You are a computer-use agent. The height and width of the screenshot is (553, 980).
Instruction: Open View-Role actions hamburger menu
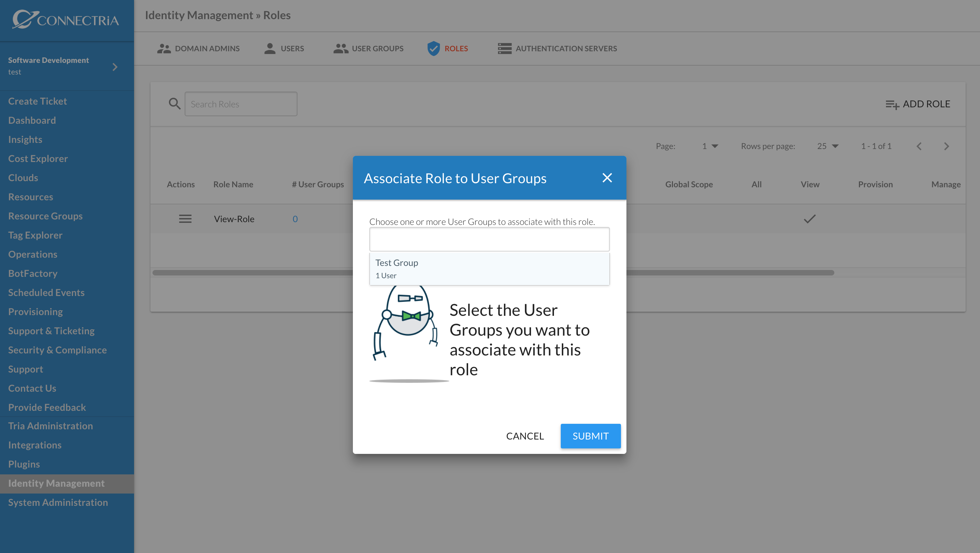(x=185, y=219)
